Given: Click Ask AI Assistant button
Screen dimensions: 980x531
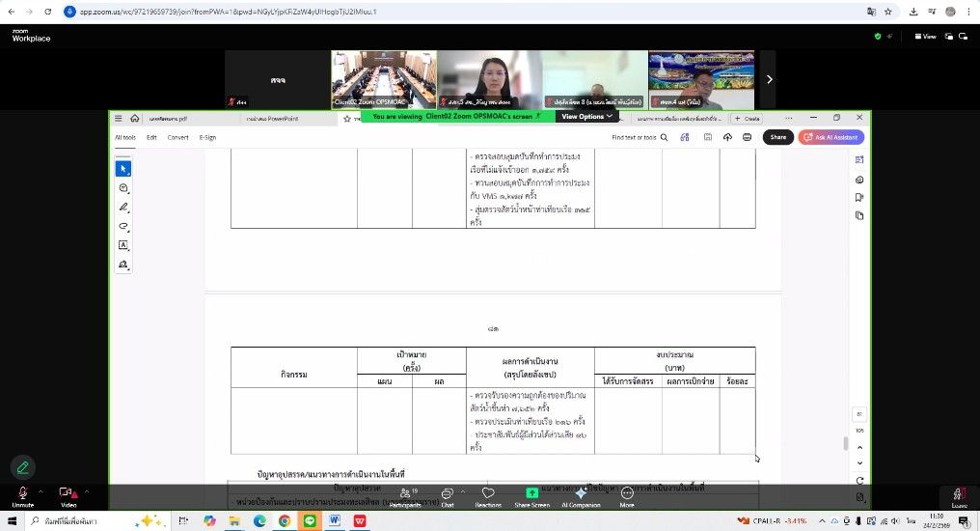Looking at the screenshot, I should (831, 137).
